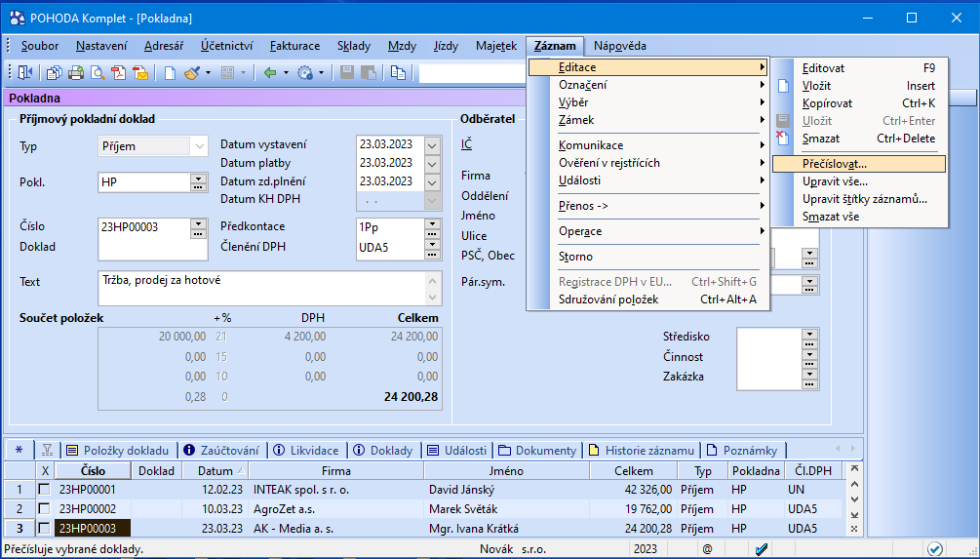Open the Soubor menu
980x559 pixels.
coord(40,46)
